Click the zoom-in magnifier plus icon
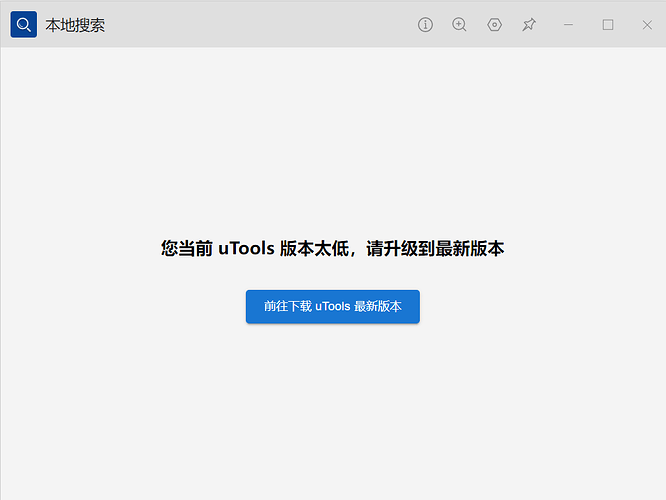 459,25
